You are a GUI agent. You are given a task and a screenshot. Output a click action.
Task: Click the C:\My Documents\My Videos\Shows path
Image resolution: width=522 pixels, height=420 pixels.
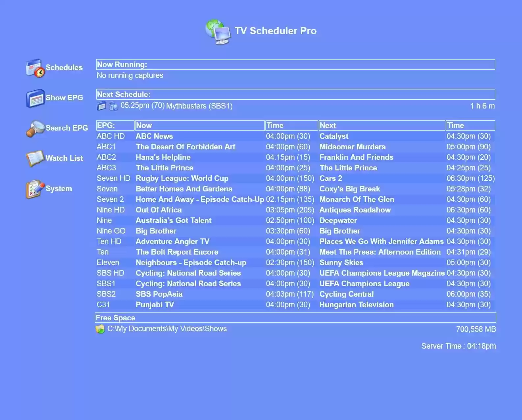pos(167,329)
